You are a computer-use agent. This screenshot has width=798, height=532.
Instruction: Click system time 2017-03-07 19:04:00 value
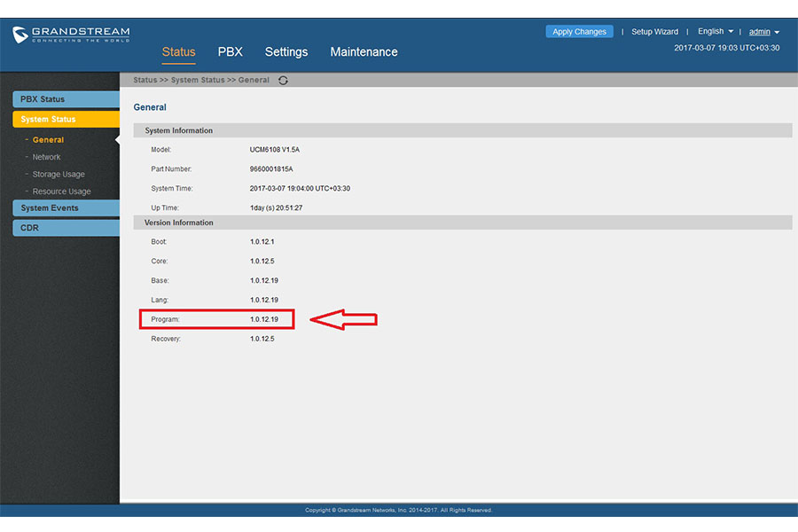click(300, 188)
